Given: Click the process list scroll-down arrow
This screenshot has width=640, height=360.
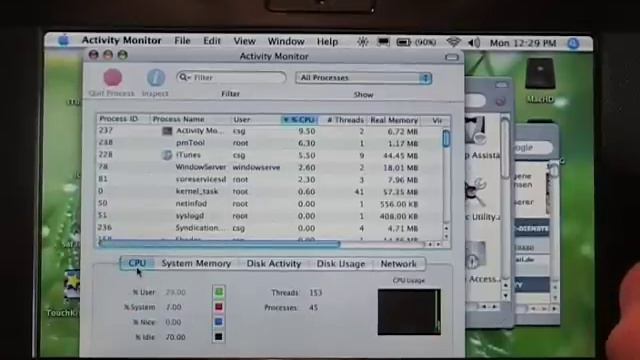Looking at the screenshot, I should pos(446,236).
